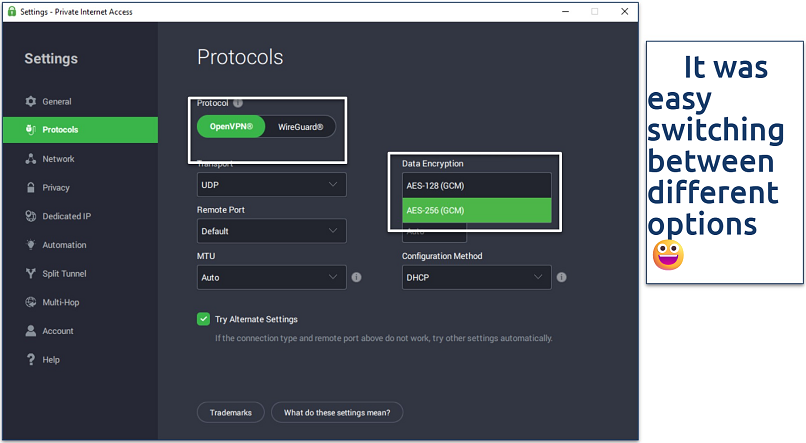This screenshot has height=443, width=806.
Task: Open the Configuration Method DHCP dropdown
Action: point(477,277)
